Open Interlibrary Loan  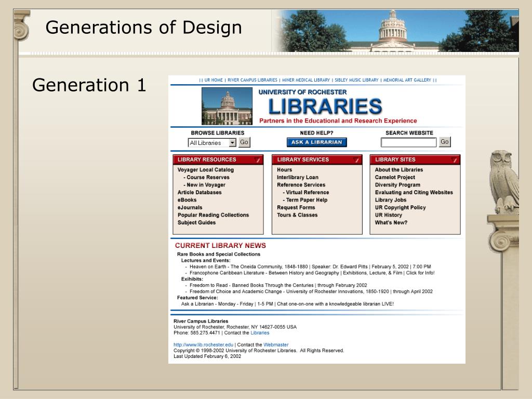tap(298, 177)
